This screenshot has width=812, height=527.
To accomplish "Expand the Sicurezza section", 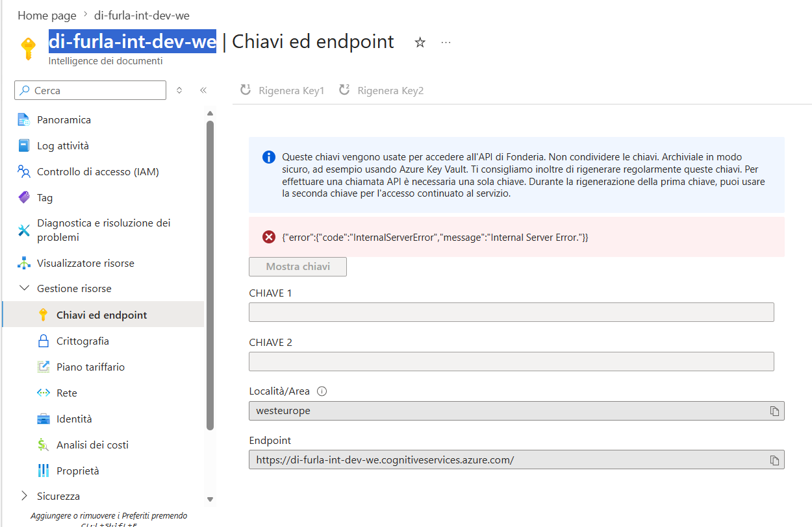I will click(25, 496).
